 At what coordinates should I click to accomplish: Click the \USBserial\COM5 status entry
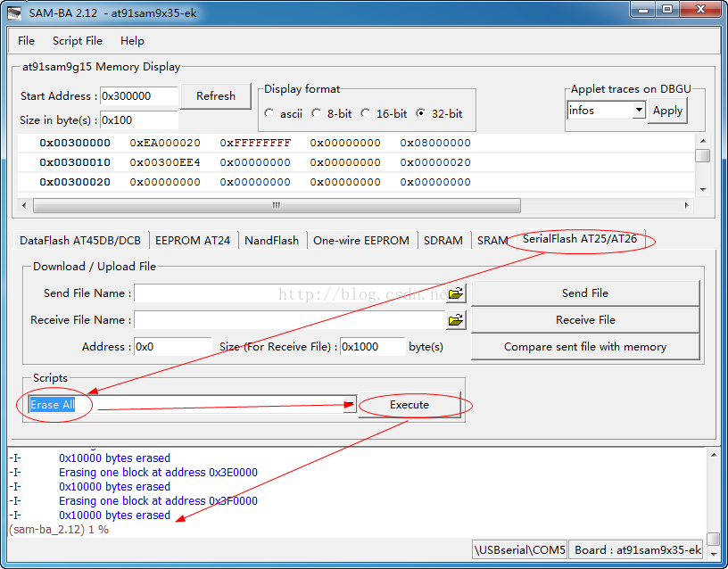519,550
